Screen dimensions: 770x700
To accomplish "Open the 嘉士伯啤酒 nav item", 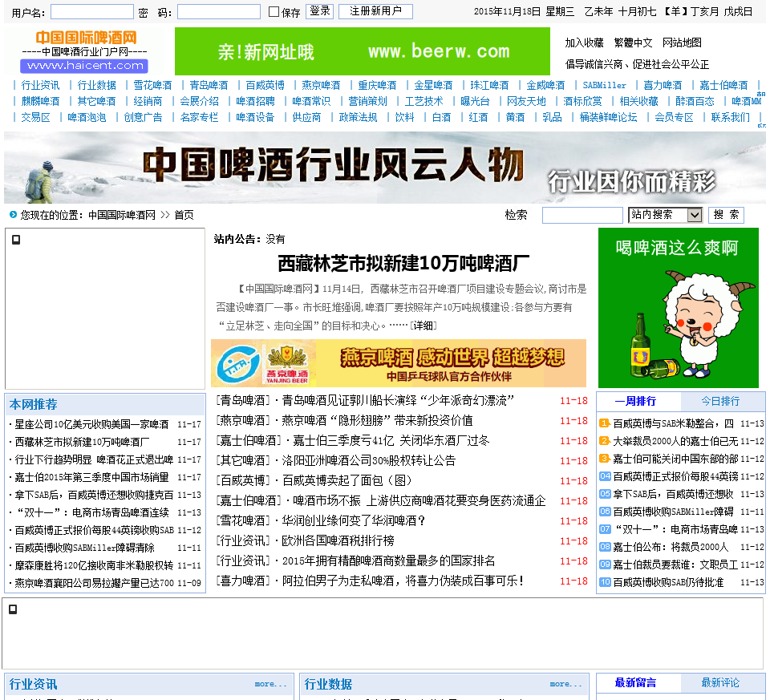I will pos(723,86).
